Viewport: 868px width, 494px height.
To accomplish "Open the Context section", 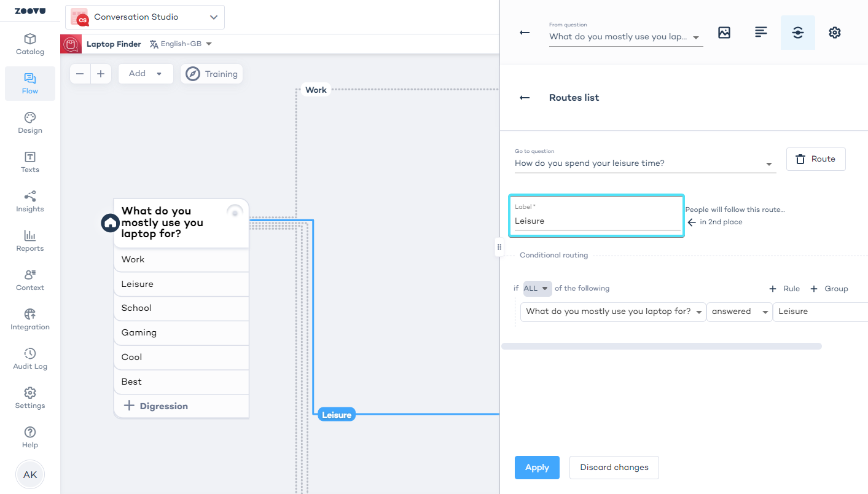I will click(x=29, y=280).
